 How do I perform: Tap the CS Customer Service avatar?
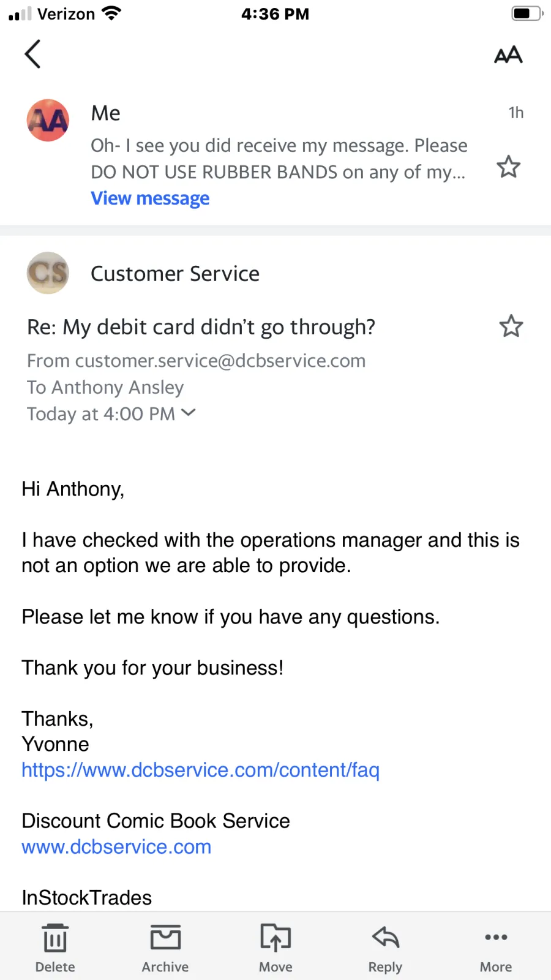pos(48,273)
